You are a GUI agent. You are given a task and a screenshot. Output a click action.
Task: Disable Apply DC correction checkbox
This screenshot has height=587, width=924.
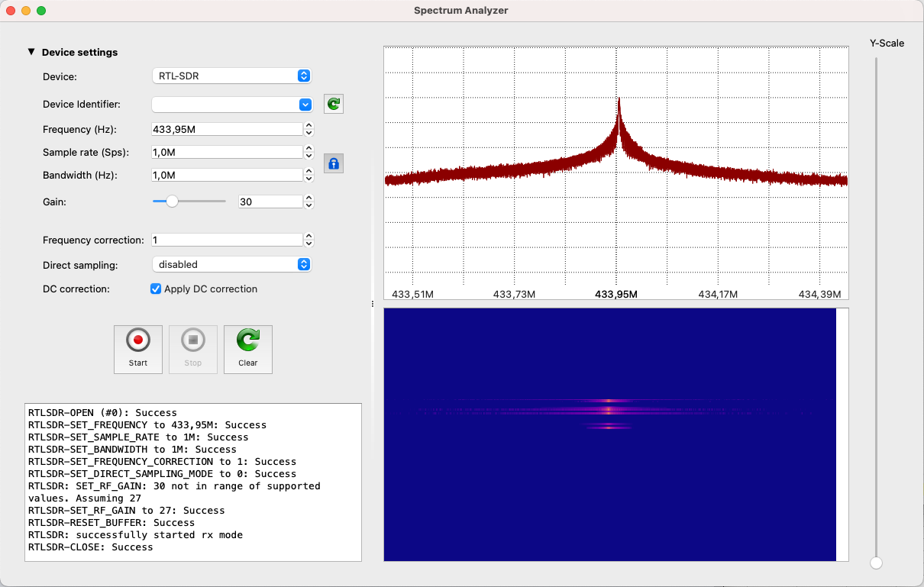[x=156, y=289]
